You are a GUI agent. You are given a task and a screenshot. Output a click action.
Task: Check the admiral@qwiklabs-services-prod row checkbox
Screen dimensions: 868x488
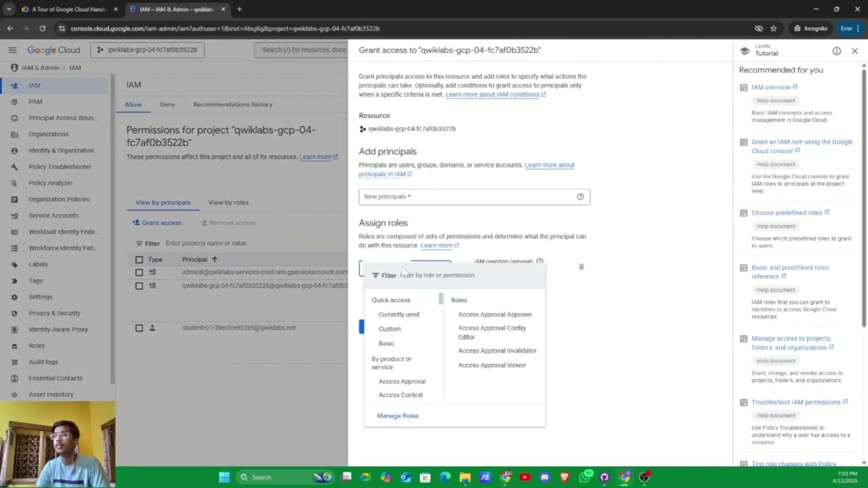click(139, 272)
